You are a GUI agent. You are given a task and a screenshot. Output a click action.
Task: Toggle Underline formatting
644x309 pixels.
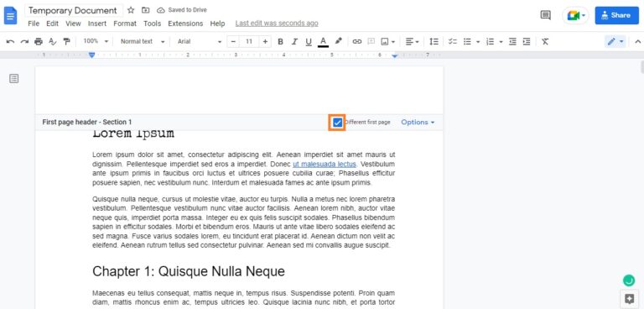[x=309, y=41]
